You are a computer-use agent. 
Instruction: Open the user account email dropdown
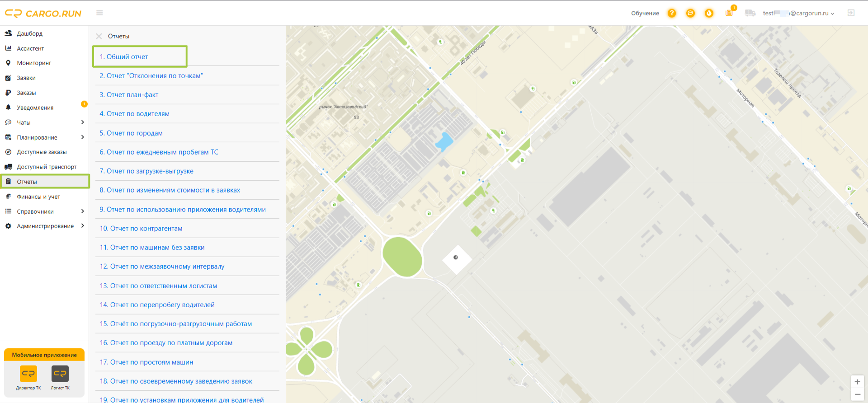click(x=798, y=13)
